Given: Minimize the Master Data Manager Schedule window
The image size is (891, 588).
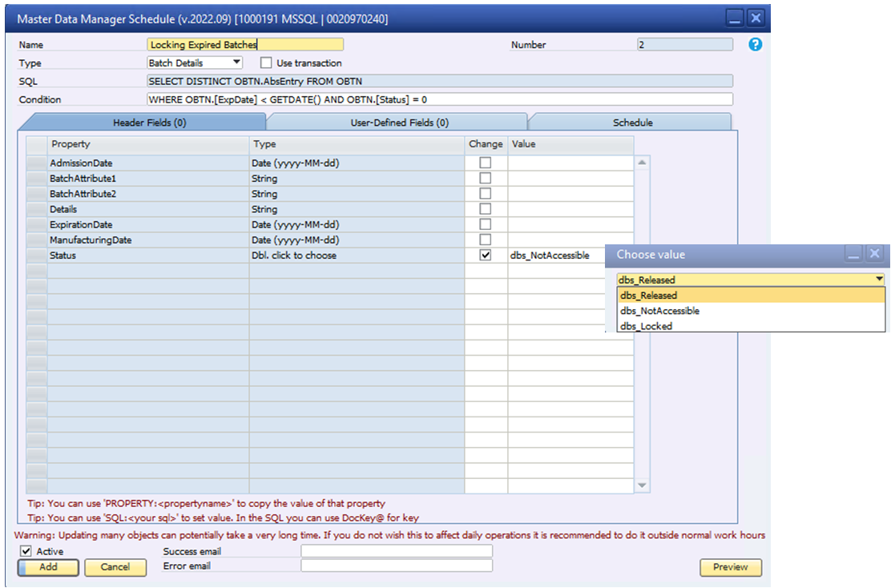Looking at the screenshot, I should (x=734, y=18).
